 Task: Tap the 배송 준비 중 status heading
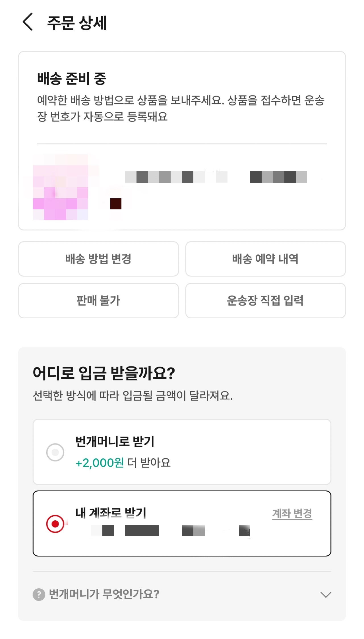coord(72,79)
